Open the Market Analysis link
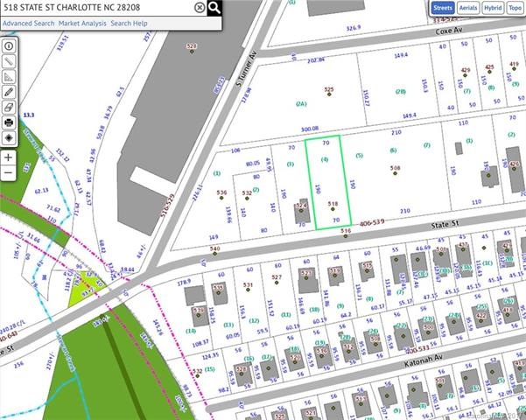 [82, 24]
